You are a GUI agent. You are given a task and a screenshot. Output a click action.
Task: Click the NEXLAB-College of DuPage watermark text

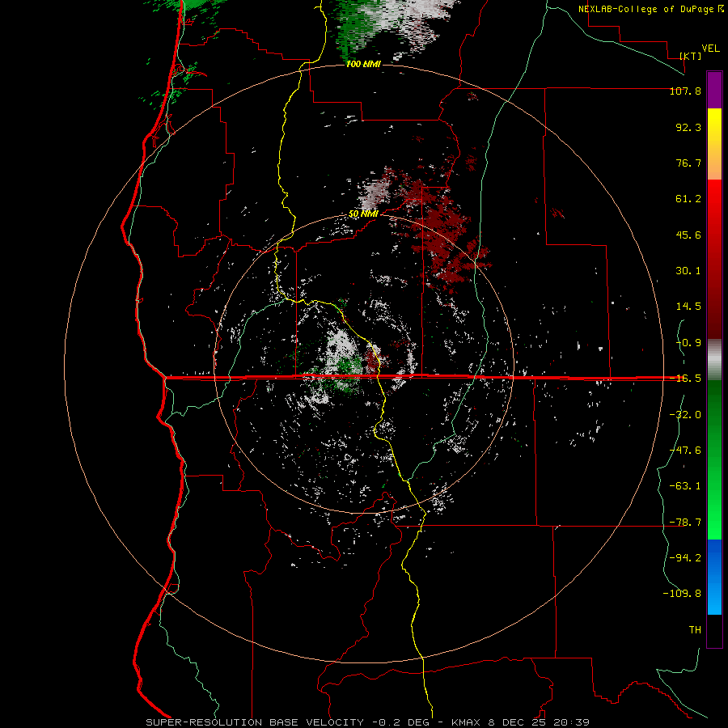(x=650, y=9)
